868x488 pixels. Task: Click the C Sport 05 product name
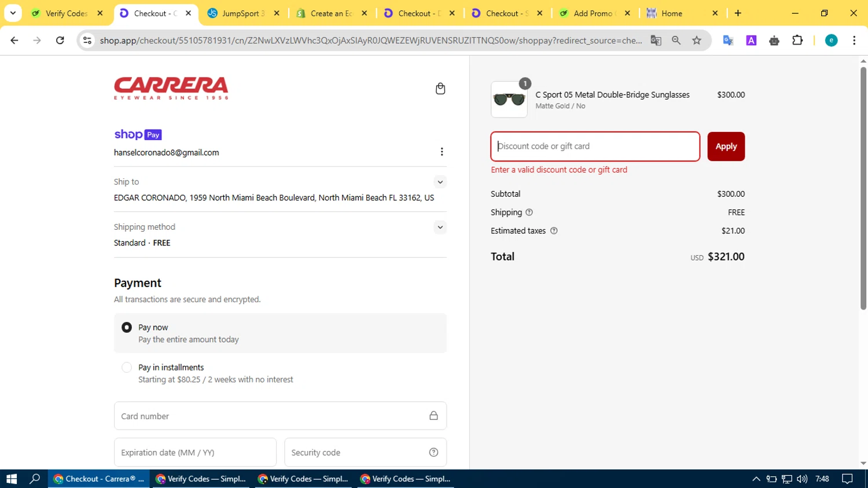(x=612, y=95)
